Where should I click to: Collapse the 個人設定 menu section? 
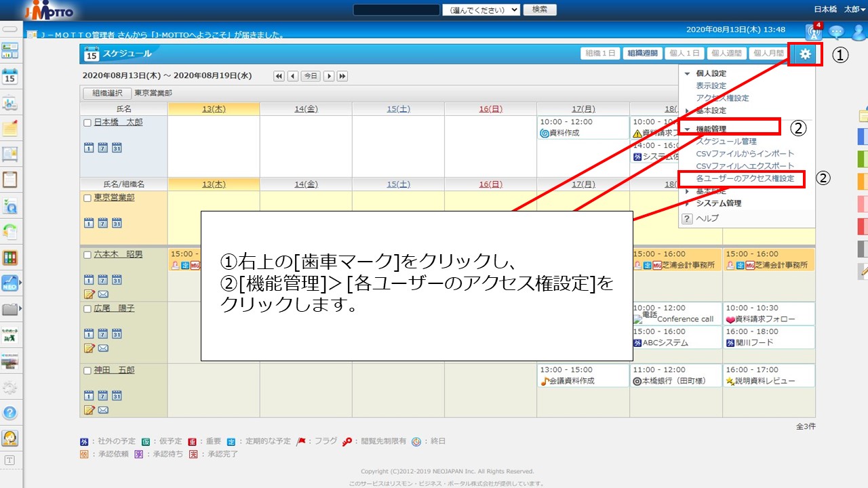click(687, 74)
